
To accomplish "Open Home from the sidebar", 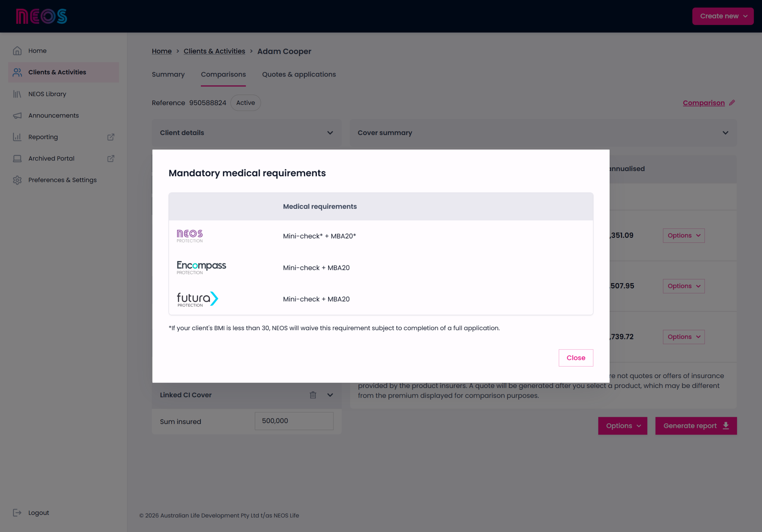I will [63, 51].
